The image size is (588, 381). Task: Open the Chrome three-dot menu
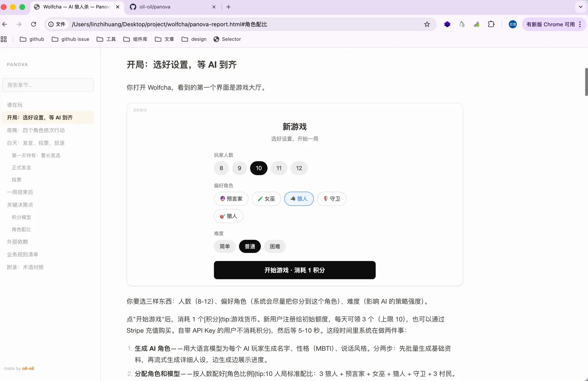click(x=580, y=24)
